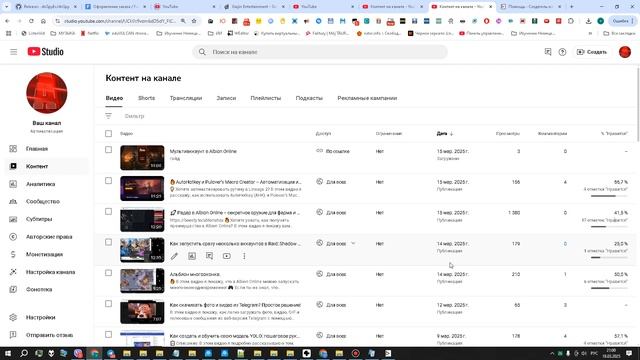
Task: Open the hamburger navigation menu
Action: [x=13, y=52]
